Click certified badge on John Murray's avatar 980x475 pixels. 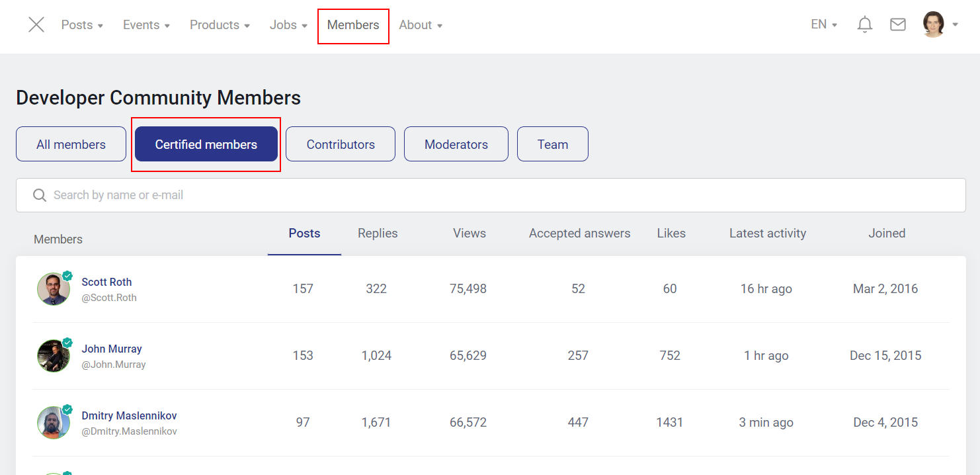pos(67,343)
